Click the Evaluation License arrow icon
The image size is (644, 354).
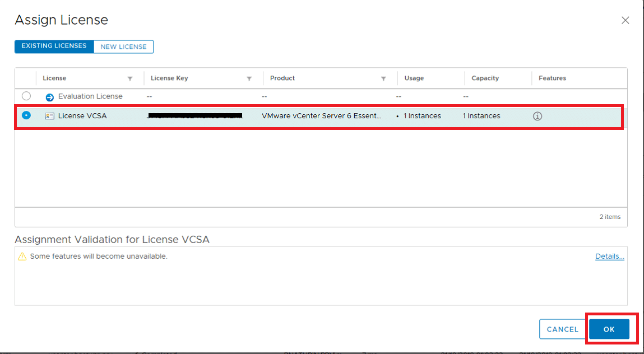coord(50,97)
